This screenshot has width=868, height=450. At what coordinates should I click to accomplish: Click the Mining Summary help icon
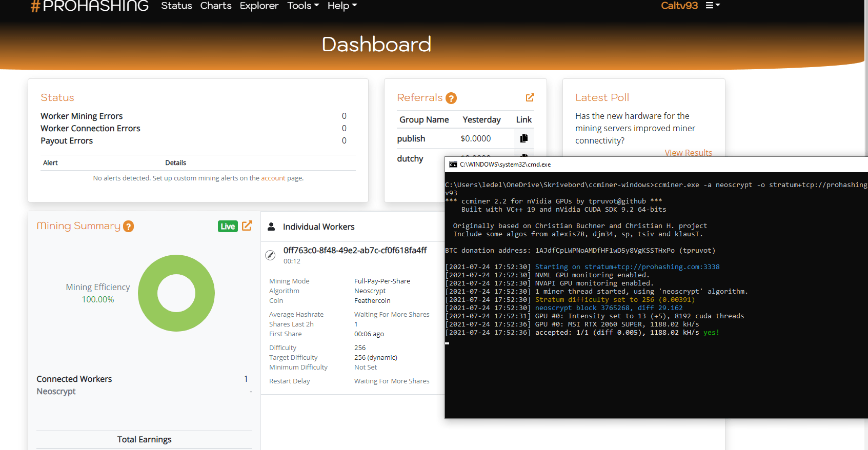click(128, 226)
